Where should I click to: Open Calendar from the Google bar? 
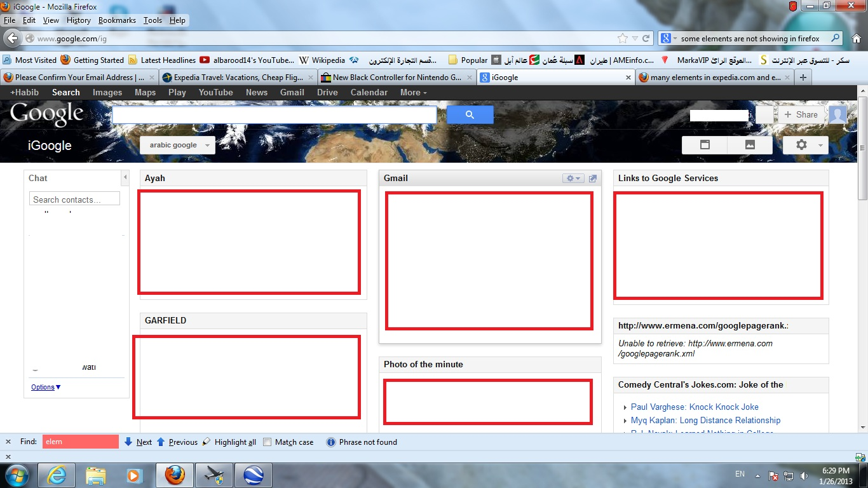pos(369,92)
